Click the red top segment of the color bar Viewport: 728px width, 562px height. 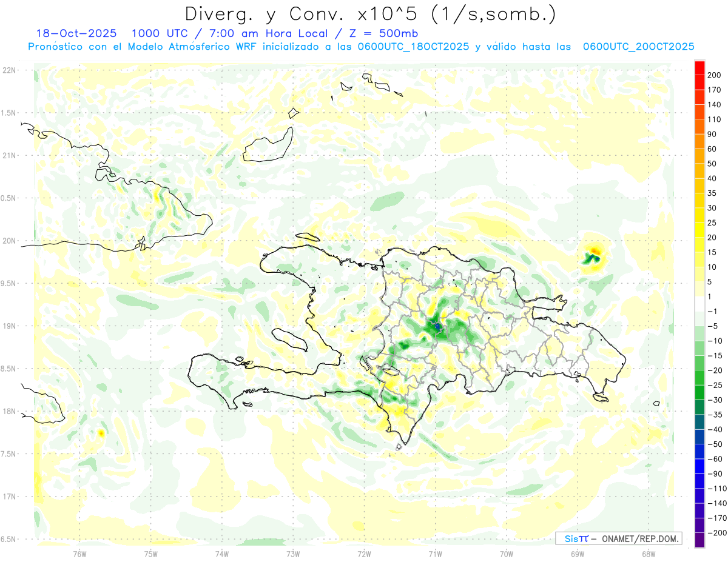click(699, 67)
